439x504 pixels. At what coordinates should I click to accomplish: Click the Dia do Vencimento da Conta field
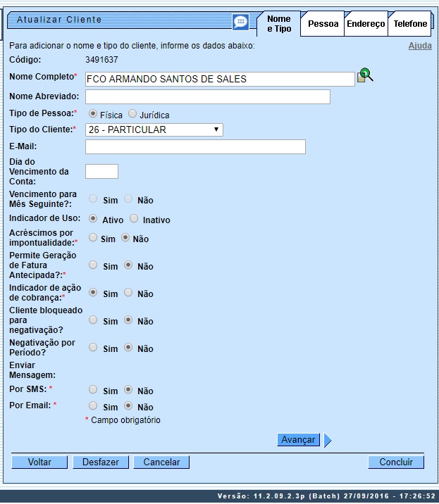coord(101,171)
